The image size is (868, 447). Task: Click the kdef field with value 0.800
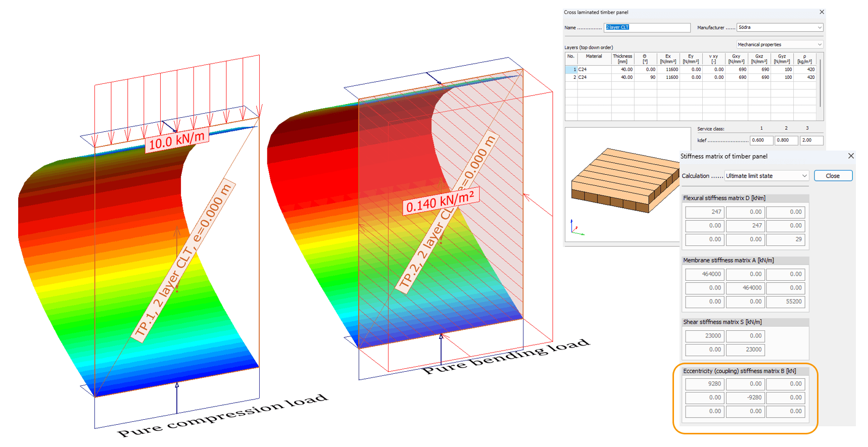[x=786, y=140]
